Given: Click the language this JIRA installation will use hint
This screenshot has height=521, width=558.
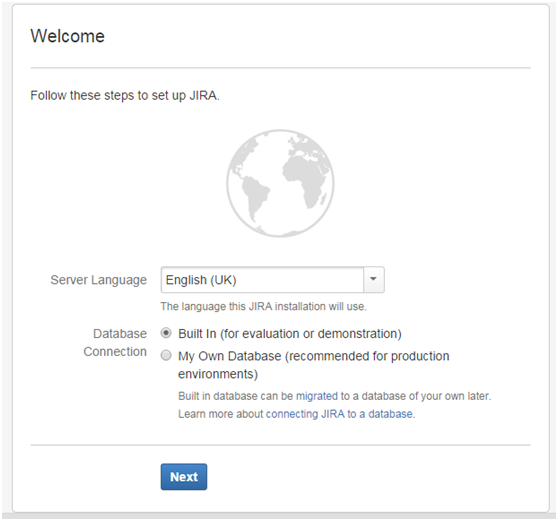Looking at the screenshot, I should point(263,306).
